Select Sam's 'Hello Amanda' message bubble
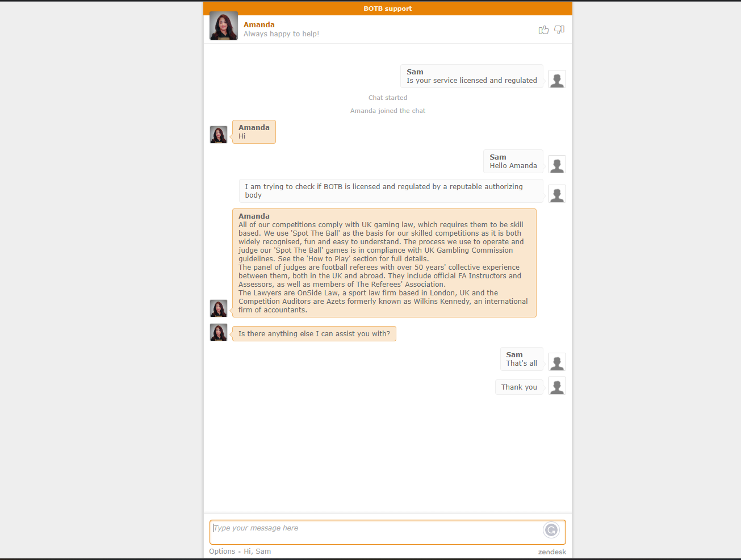The height and width of the screenshot is (560, 741). pyautogui.click(x=513, y=161)
